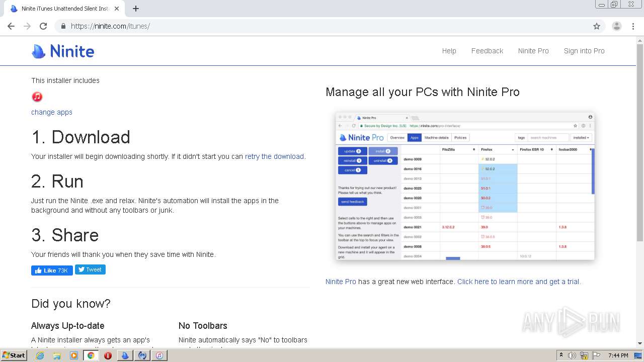Screen dimensions: 644x362
Task: Follow the Ninite Pro link below the screenshot
Action: click(x=341, y=282)
